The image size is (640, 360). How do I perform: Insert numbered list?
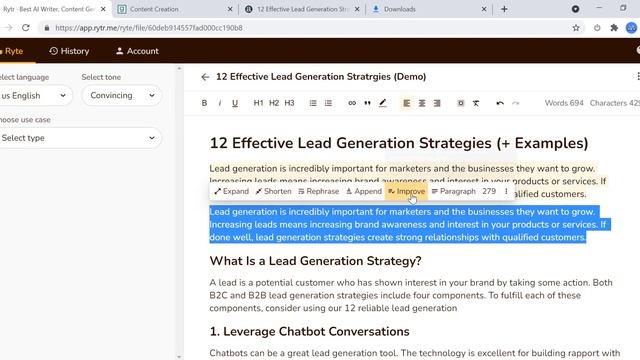tap(328, 103)
